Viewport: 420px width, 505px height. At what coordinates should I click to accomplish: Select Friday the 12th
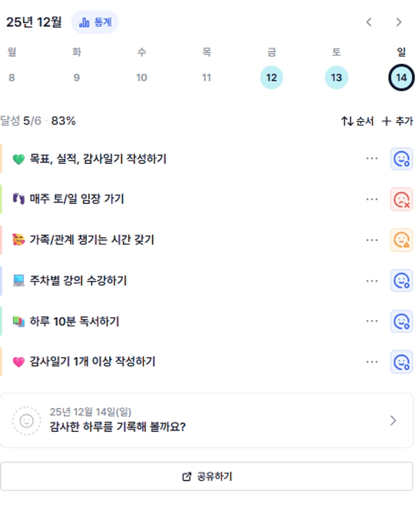tap(271, 78)
